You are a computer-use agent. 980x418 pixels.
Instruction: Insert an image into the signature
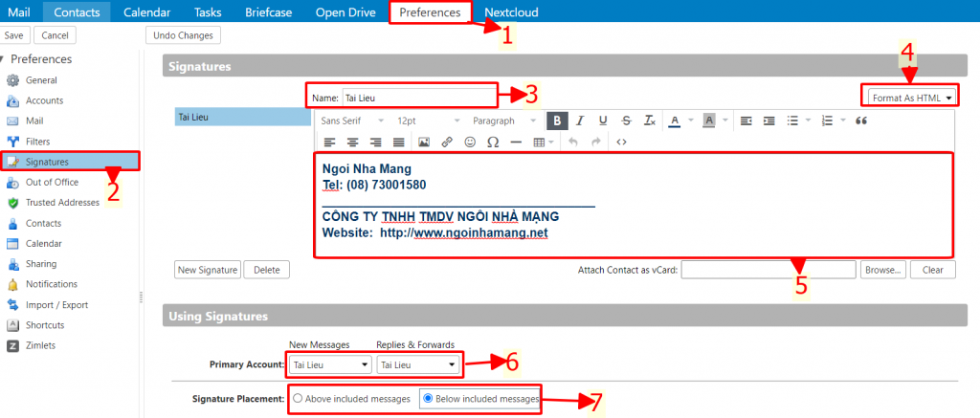424,142
